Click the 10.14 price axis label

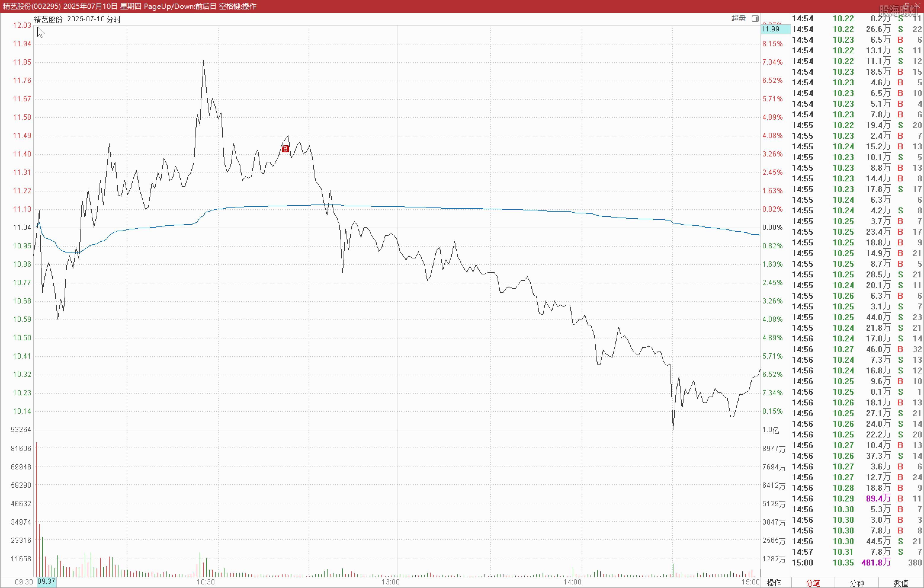(x=22, y=411)
